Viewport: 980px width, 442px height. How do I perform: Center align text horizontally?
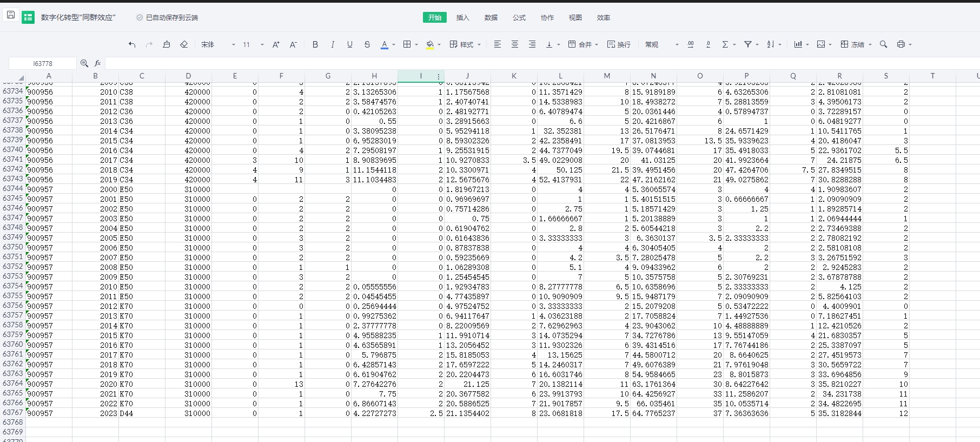515,44
